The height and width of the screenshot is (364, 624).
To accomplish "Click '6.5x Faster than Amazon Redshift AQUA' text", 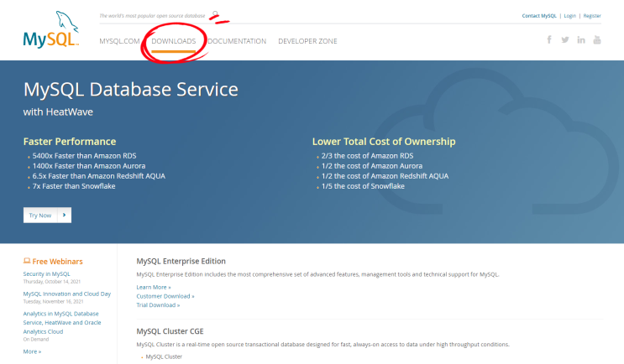I will coord(99,176).
